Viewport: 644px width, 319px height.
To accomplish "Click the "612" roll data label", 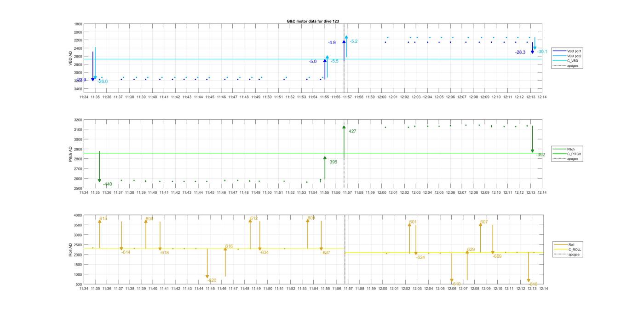I will coord(254,218).
